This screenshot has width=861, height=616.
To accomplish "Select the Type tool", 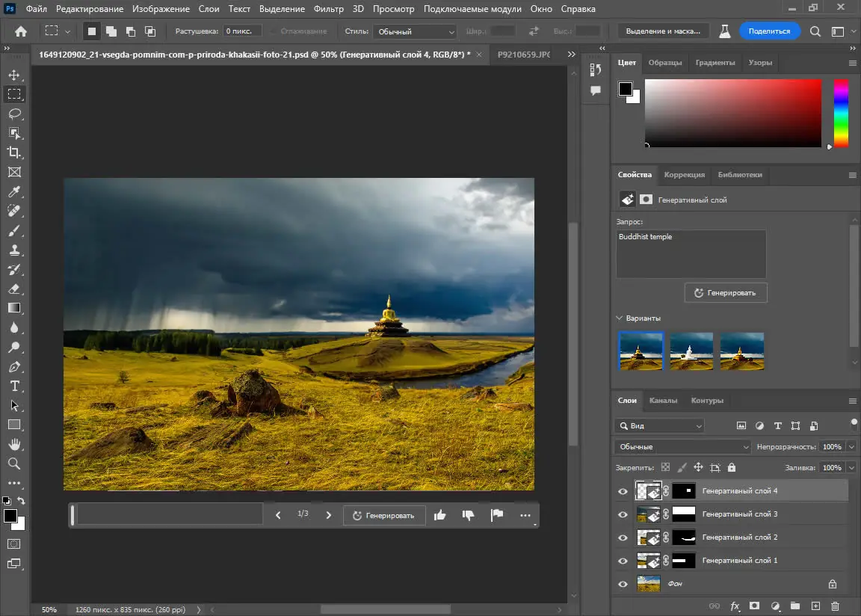I will click(x=15, y=386).
